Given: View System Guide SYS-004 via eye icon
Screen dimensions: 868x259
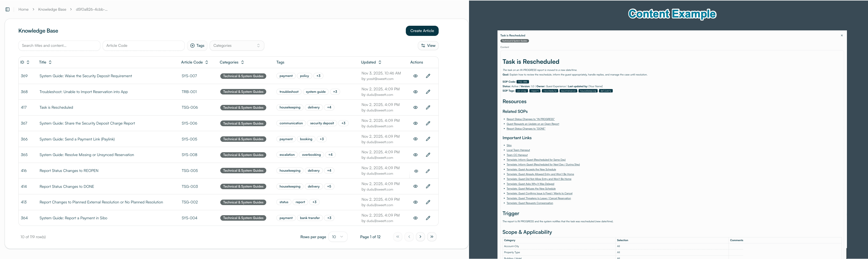Looking at the screenshot, I should click(x=415, y=218).
